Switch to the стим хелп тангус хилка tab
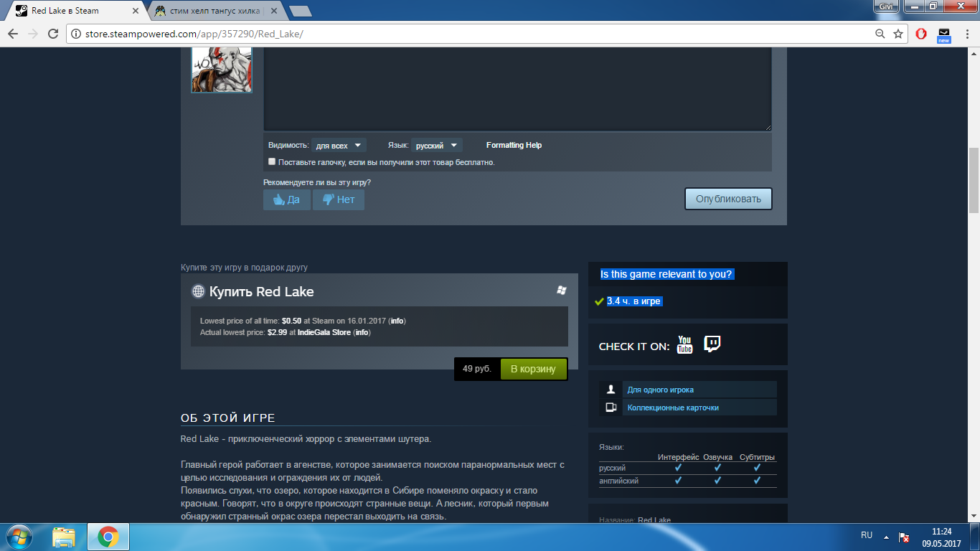This screenshot has height=551, width=980. [214, 11]
